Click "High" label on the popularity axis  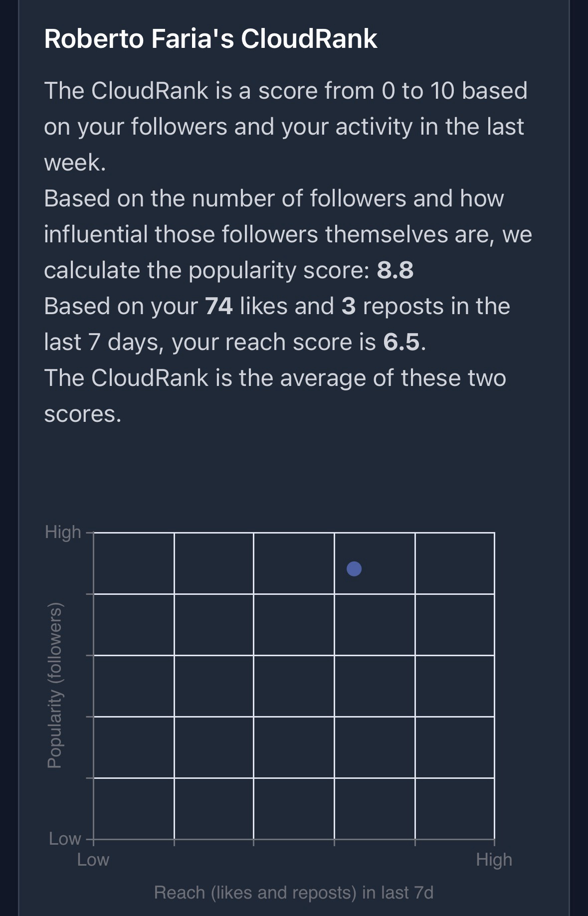(63, 532)
